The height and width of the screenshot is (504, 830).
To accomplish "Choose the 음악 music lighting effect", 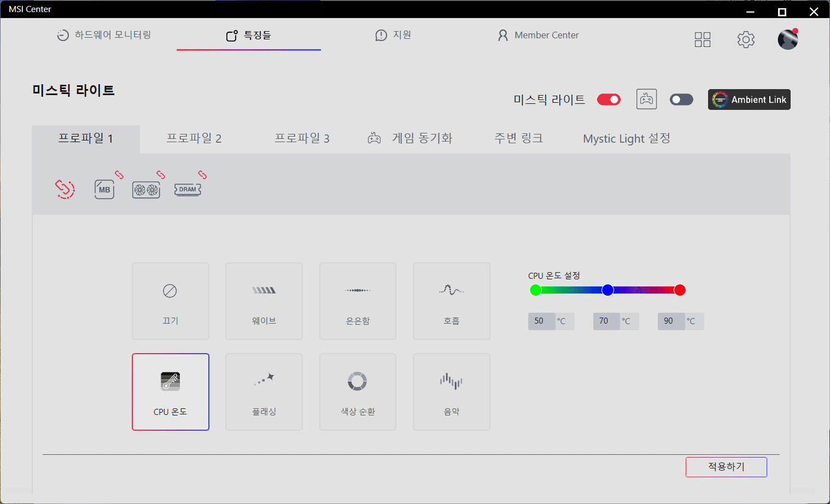I will (451, 392).
